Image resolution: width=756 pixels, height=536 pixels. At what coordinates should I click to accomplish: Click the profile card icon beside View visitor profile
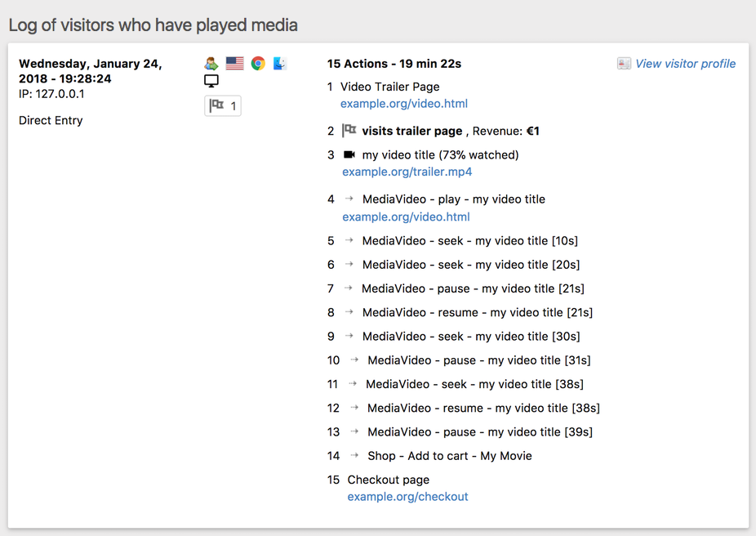(625, 63)
